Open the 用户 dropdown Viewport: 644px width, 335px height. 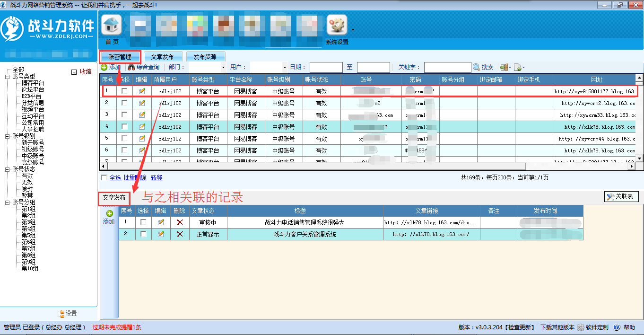pyautogui.click(x=284, y=67)
